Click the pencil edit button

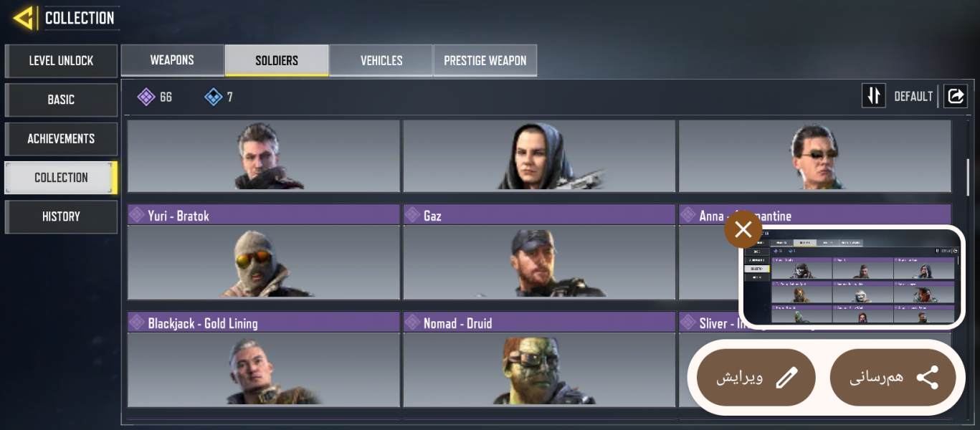pyautogui.click(x=756, y=378)
